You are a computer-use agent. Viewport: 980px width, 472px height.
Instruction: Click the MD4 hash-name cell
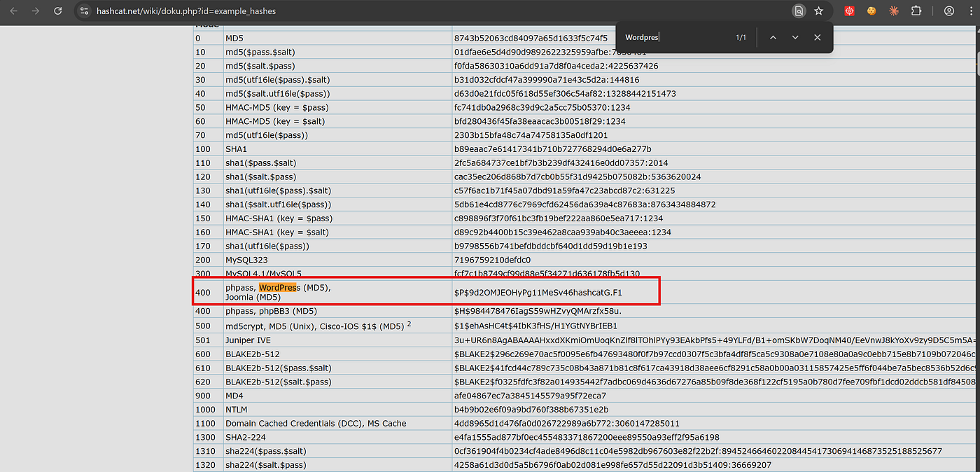pos(337,396)
